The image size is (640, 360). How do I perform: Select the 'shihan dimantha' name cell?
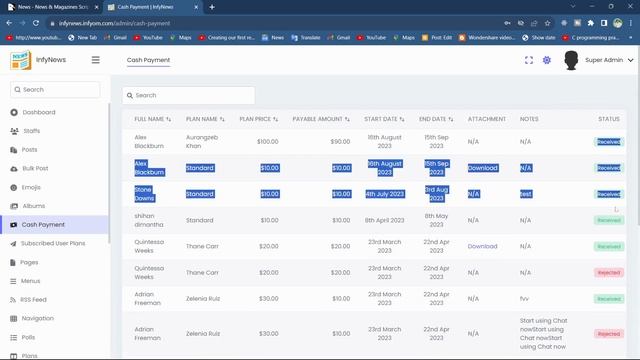[x=149, y=220]
